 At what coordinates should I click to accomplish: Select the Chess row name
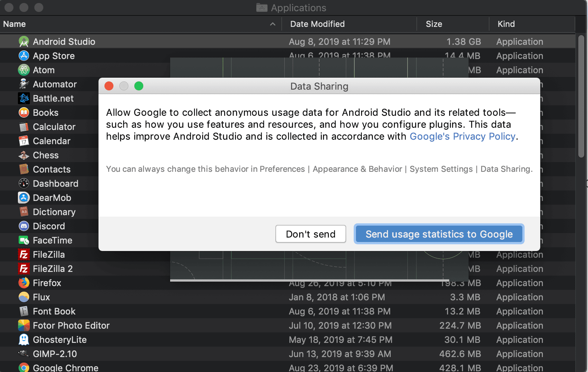pos(46,155)
